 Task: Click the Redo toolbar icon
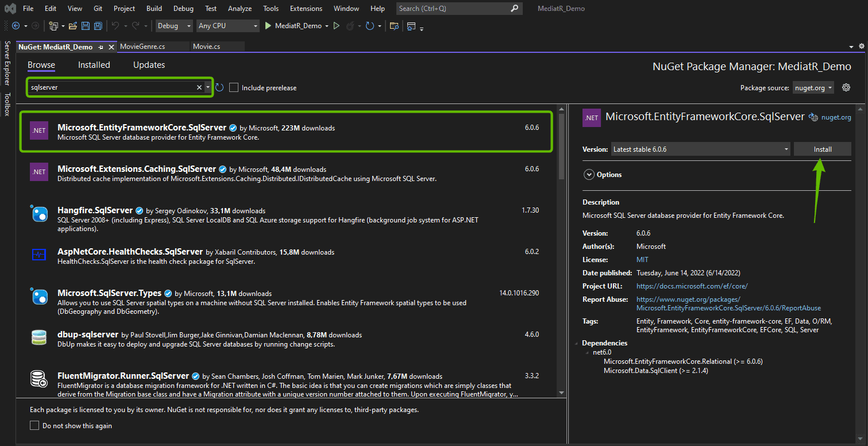136,26
